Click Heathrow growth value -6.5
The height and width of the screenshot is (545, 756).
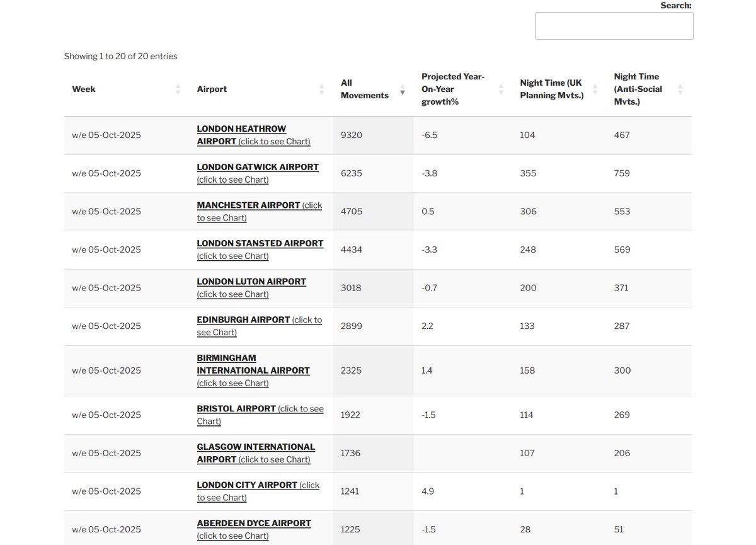pyautogui.click(x=430, y=135)
